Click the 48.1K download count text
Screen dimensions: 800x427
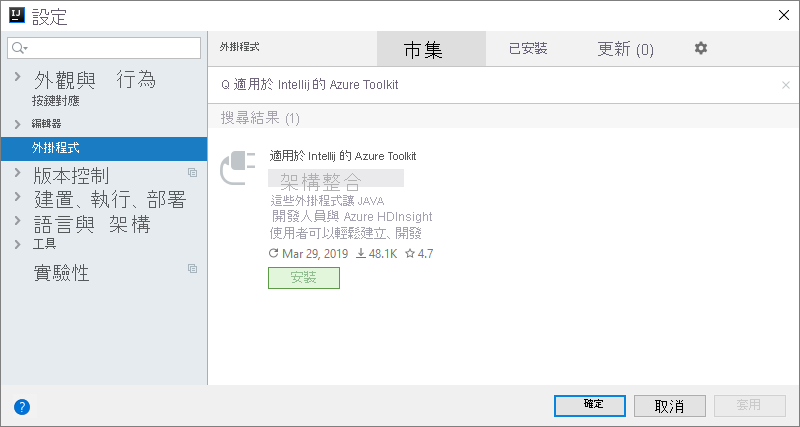[383, 254]
